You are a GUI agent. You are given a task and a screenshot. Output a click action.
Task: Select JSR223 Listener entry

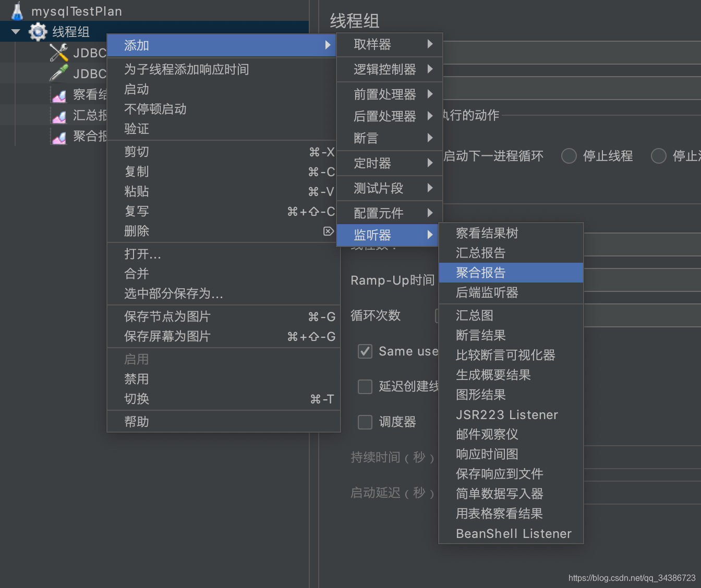click(x=511, y=414)
